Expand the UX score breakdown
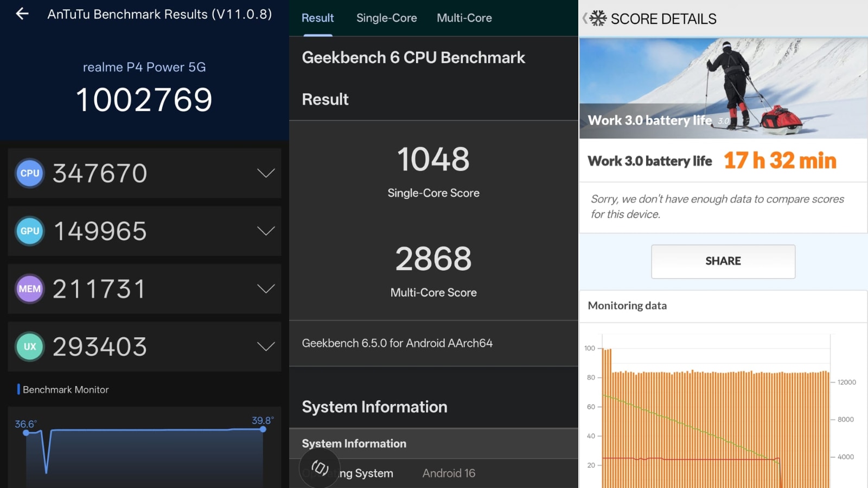 click(265, 346)
